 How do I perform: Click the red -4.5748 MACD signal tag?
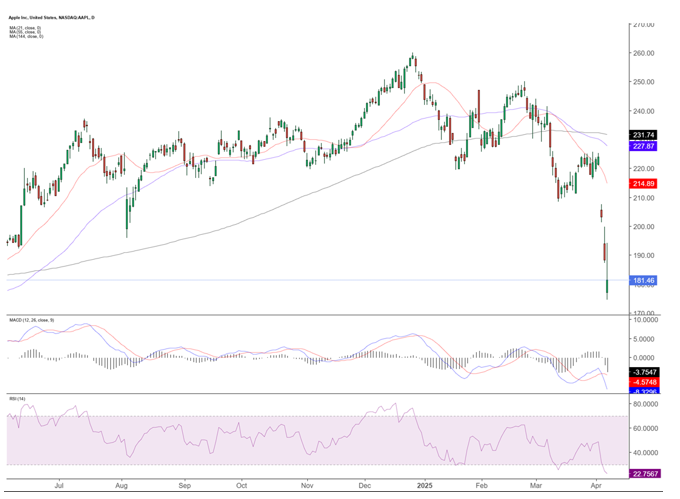(643, 382)
